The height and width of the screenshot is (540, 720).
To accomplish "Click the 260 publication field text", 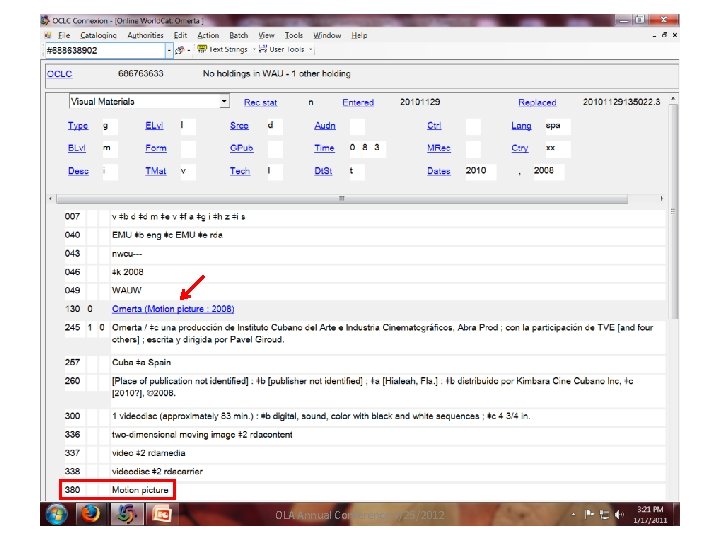I will 372,387.
